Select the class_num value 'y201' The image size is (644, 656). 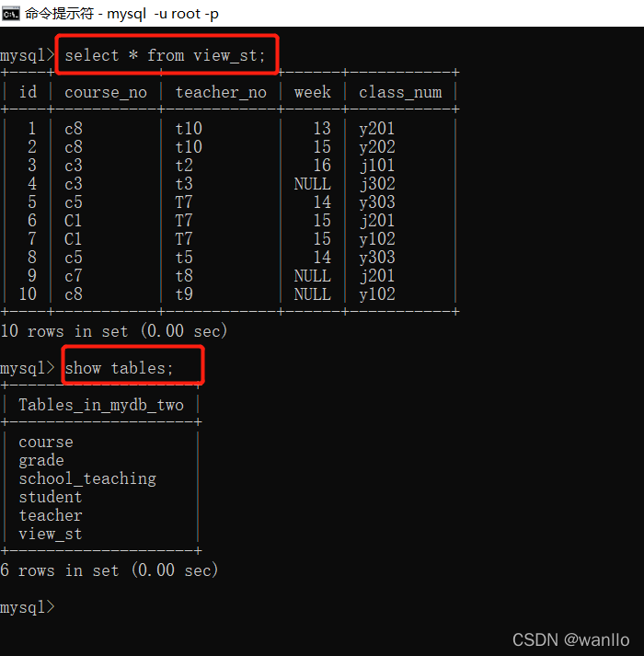click(x=376, y=129)
